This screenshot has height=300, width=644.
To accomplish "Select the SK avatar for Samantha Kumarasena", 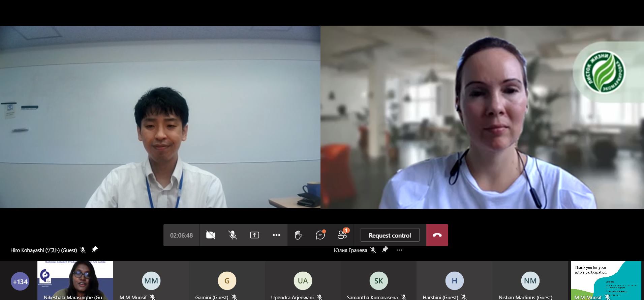I will tap(378, 281).
